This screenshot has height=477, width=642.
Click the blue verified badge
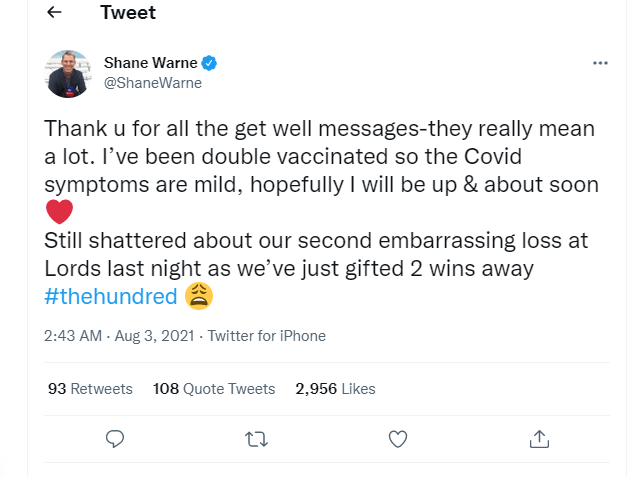click(x=210, y=63)
